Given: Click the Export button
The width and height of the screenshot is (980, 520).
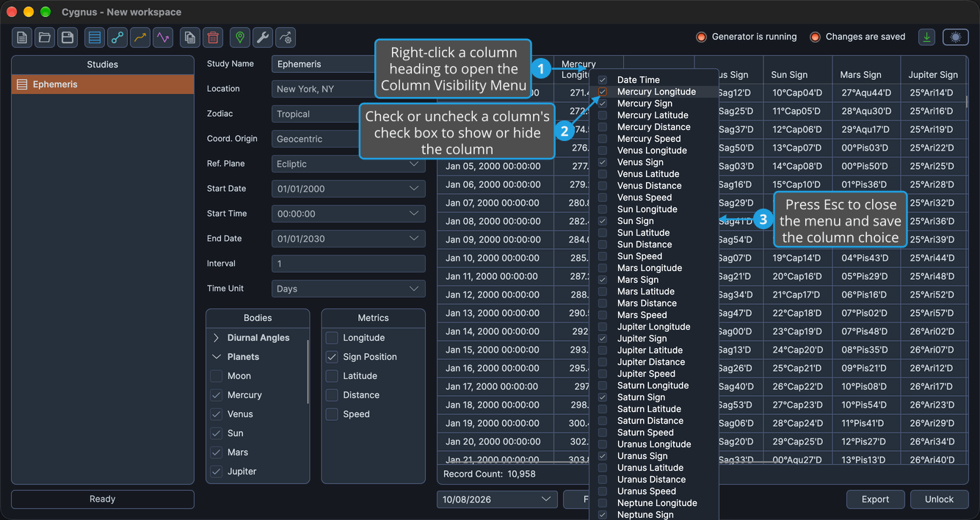Looking at the screenshot, I should 876,499.
